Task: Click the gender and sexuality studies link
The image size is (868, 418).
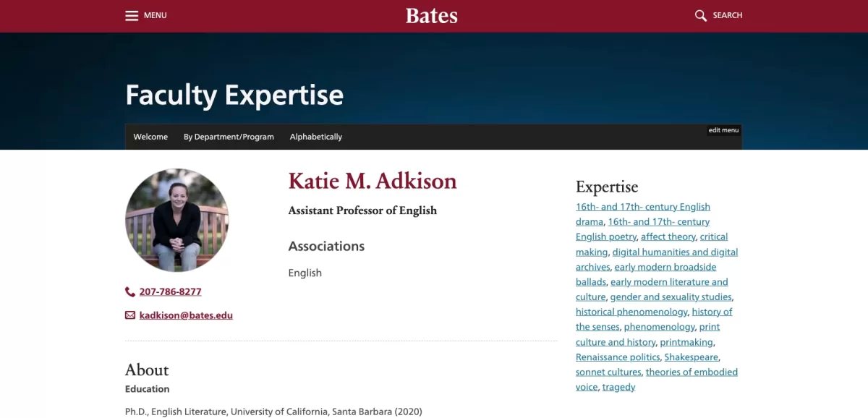Action: (671, 297)
